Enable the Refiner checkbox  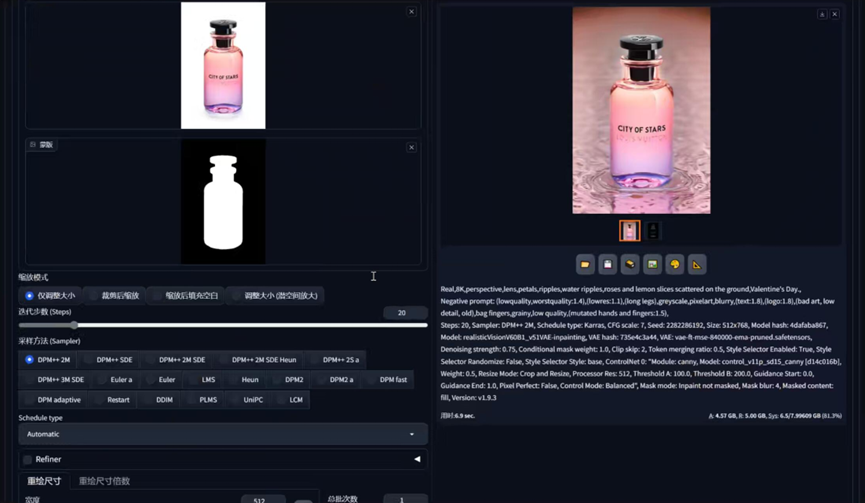point(28,459)
